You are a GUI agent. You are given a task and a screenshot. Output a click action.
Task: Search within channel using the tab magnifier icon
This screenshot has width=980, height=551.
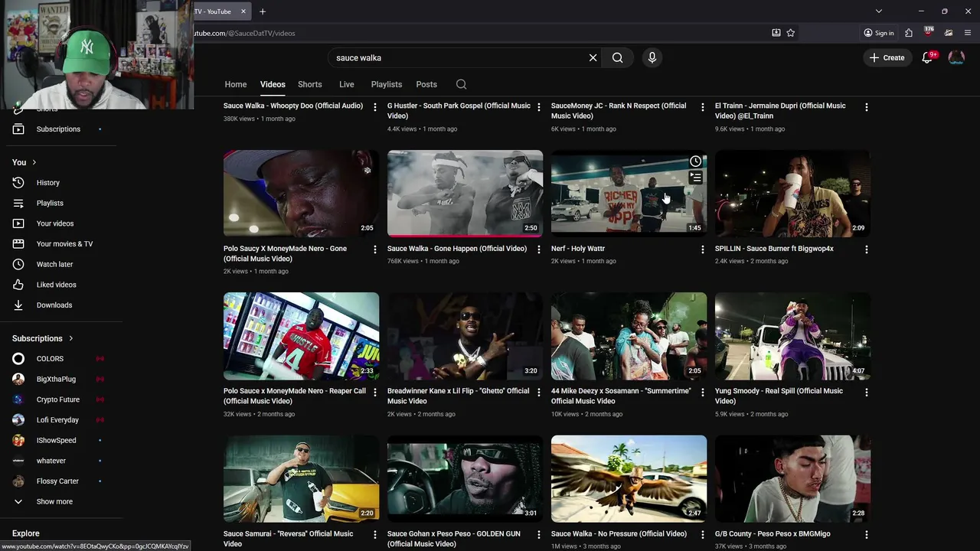(x=461, y=84)
